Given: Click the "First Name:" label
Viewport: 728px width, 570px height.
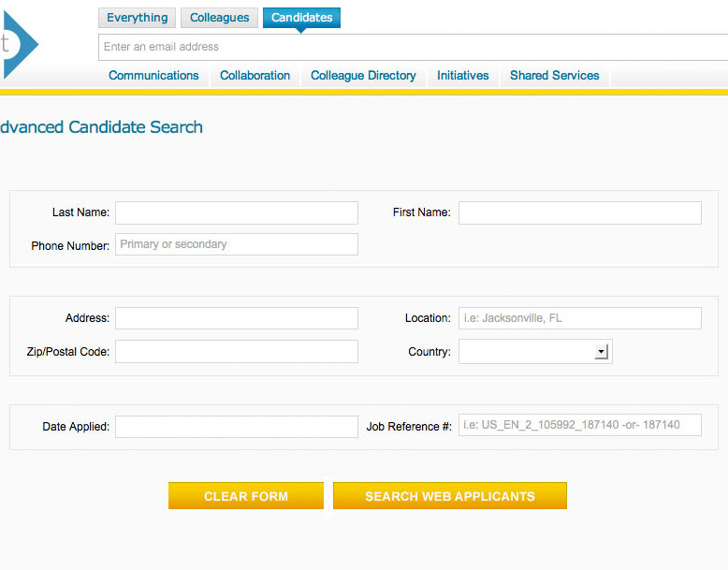Looking at the screenshot, I should pos(422,212).
